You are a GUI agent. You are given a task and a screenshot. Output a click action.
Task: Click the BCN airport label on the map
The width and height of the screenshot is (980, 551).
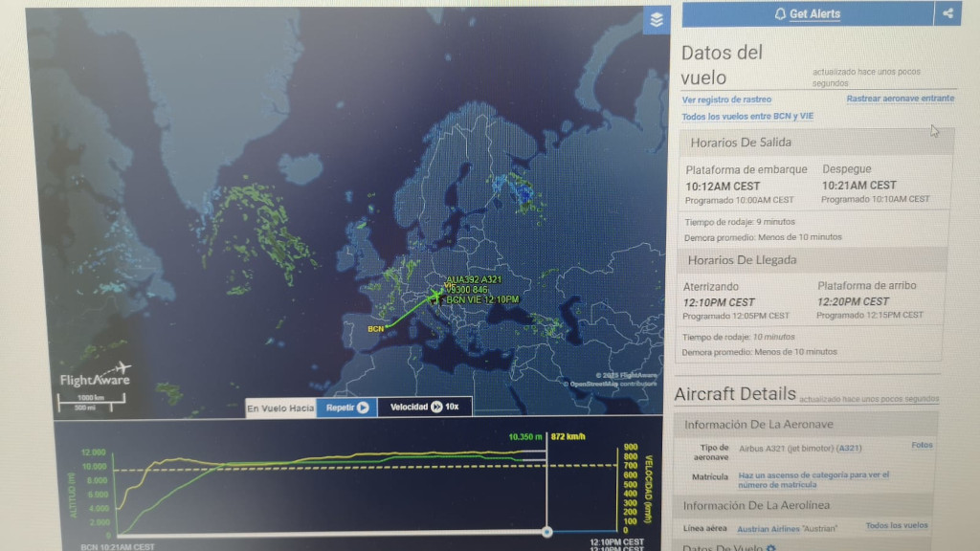374,330
